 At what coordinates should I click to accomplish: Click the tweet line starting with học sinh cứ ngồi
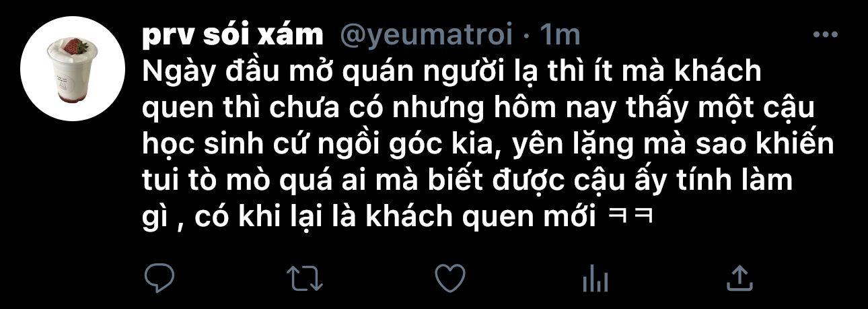(488, 145)
